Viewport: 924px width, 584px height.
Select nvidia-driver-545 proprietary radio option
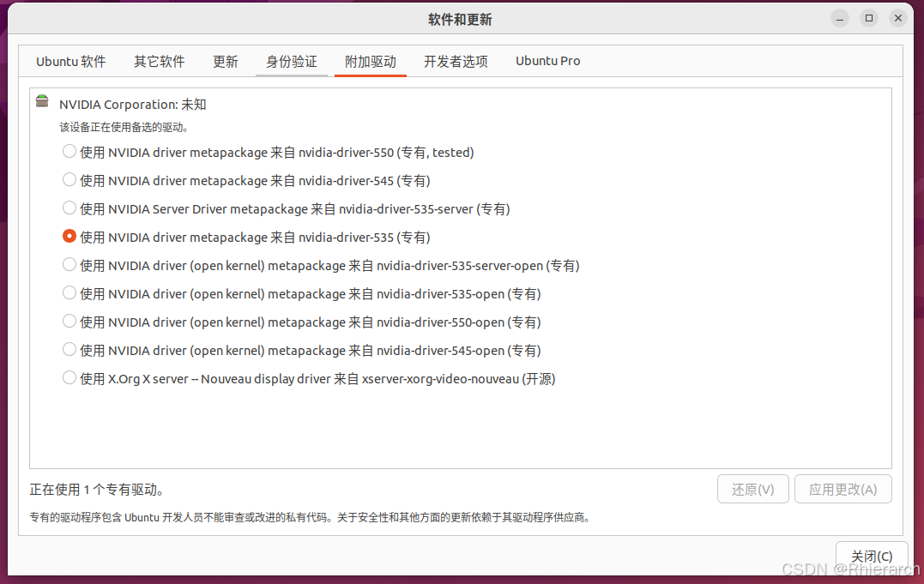pos(69,180)
